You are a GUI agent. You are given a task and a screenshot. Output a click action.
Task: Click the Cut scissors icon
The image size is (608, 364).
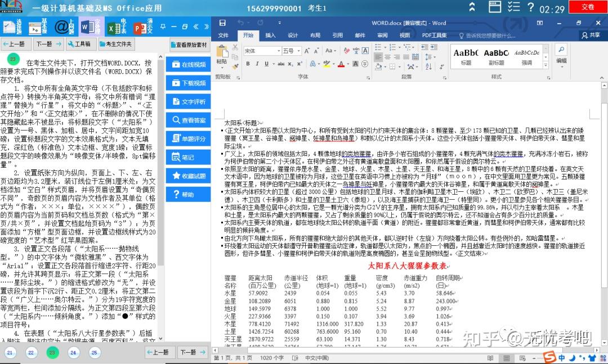[235, 47]
